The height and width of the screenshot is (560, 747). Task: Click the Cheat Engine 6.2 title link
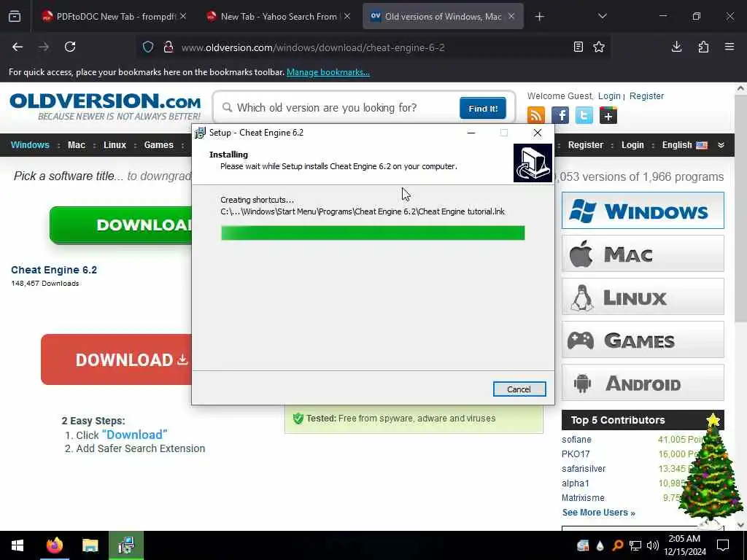click(x=54, y=270)
